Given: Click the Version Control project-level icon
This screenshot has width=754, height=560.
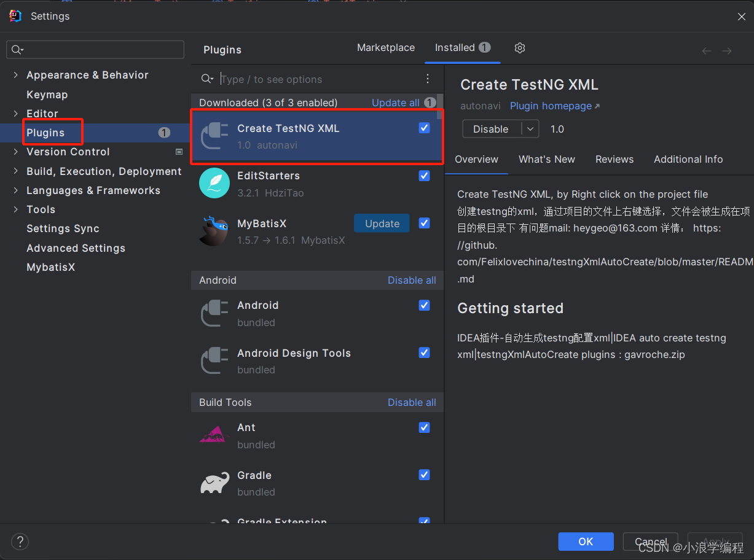Looking at the screenshot, I should [179, 152].
